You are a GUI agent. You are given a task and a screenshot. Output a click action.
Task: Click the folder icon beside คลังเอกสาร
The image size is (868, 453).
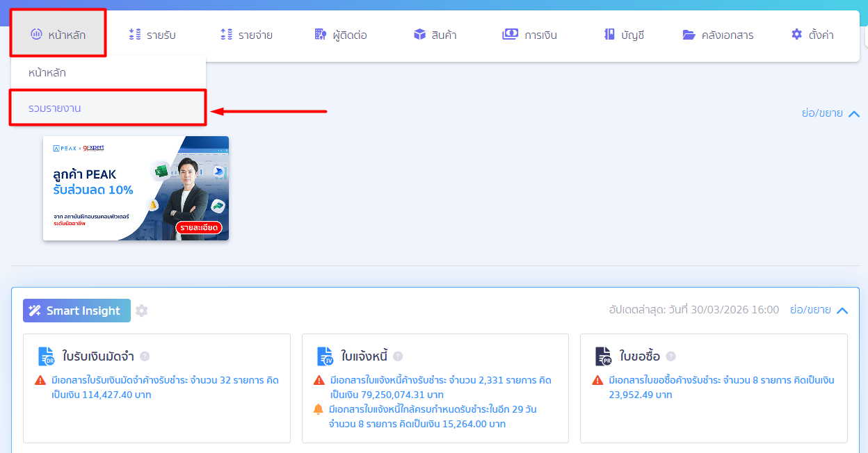[689, 35]
